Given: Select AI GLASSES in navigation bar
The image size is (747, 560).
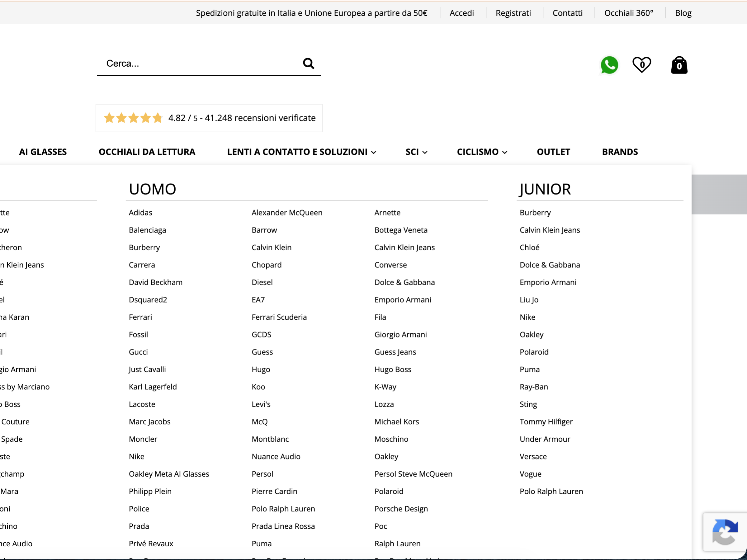Looking at the screenshot, I should 43,152.
